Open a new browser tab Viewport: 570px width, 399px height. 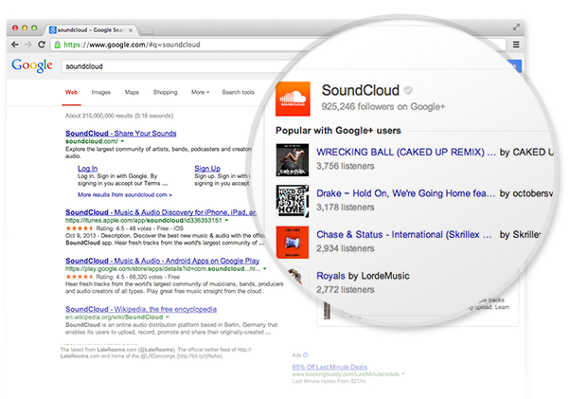pos(146,30)
